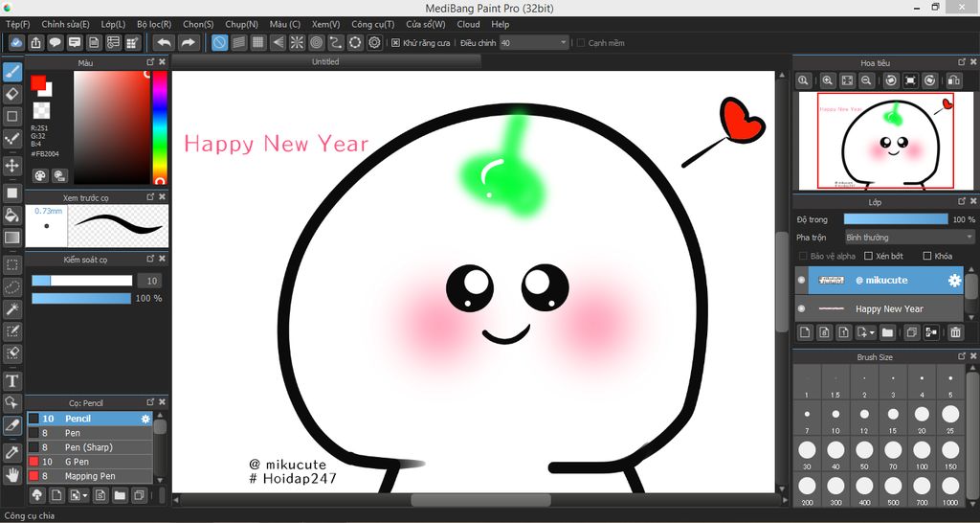The height and width of the screenshot is (523, 980).
Task: Close the Màu color panel
Action: click(163, 62)
